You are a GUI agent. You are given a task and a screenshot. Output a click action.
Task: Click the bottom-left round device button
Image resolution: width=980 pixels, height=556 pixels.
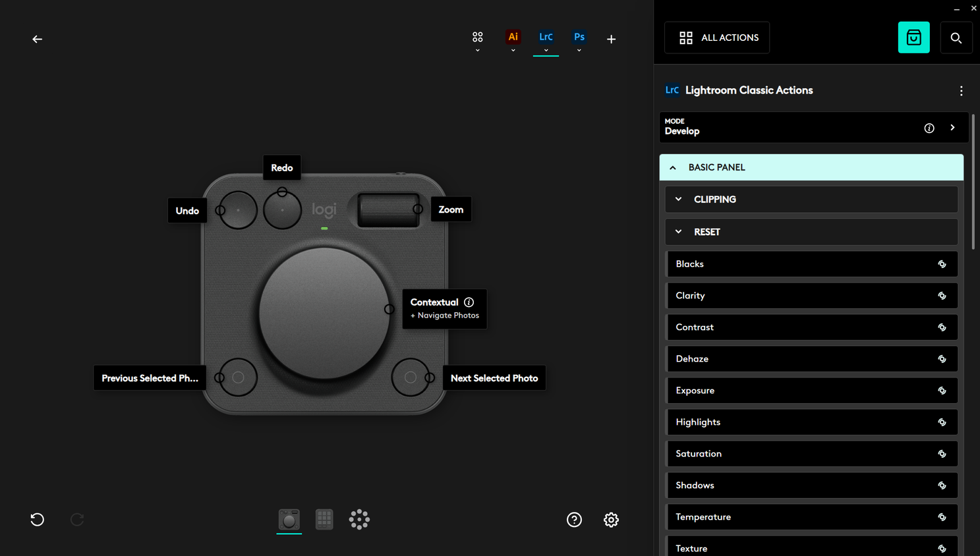tap(238, 377)
